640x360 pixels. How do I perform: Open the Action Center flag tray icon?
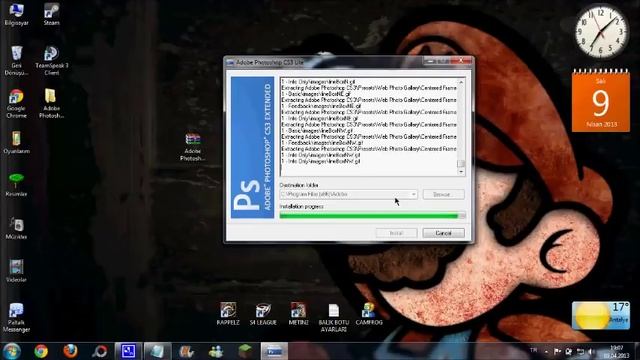pos(557,351)
